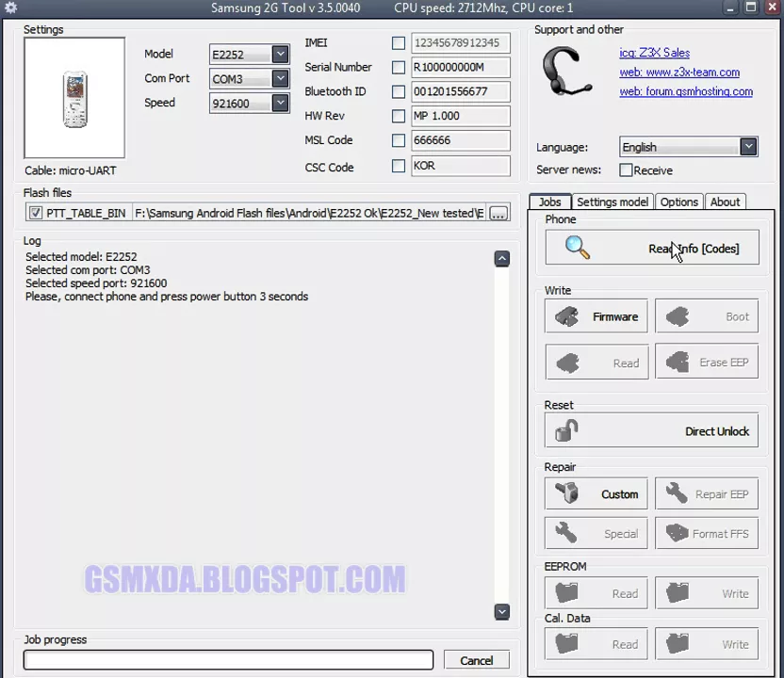Click the Repair EEP wrench icon
This screenshot has height=678, width=784.
(x=677, y=493)
